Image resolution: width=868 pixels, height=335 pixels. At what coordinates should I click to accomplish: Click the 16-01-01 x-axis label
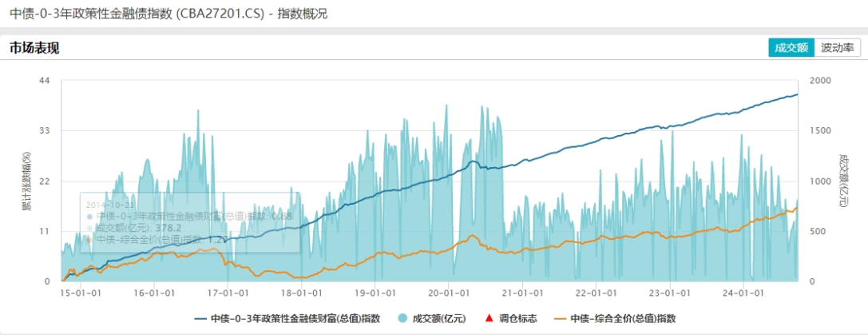pyautogui.click(x=153, y=292)
